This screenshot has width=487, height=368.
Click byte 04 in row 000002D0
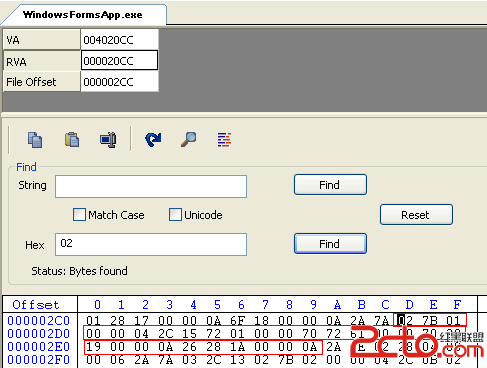141,334
